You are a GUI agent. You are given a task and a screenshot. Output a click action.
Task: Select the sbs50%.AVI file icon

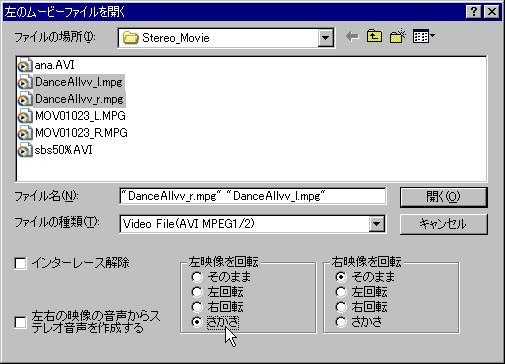click(x=25, y=150)
